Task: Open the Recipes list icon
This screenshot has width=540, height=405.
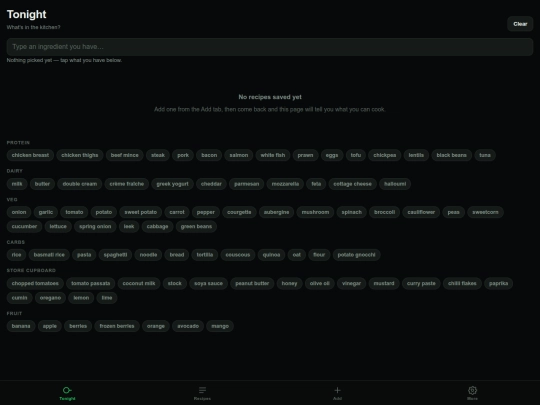Action: pyautogui.click(x=202, y=390)
